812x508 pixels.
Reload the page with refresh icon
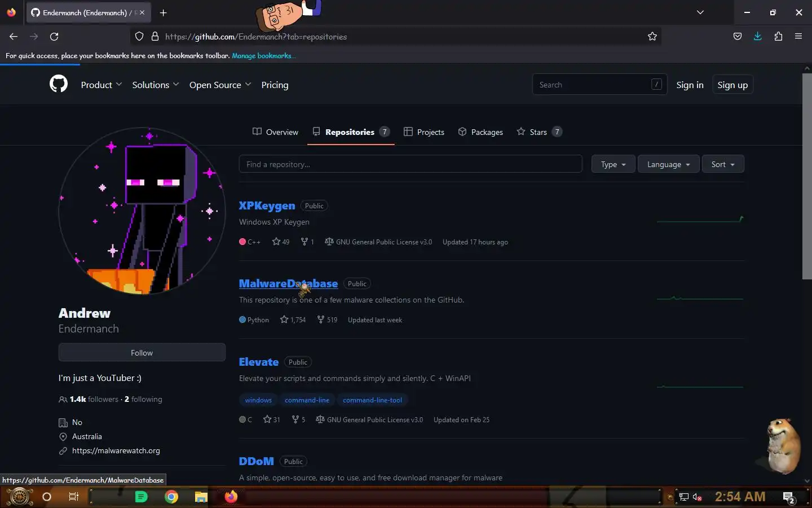54,36
